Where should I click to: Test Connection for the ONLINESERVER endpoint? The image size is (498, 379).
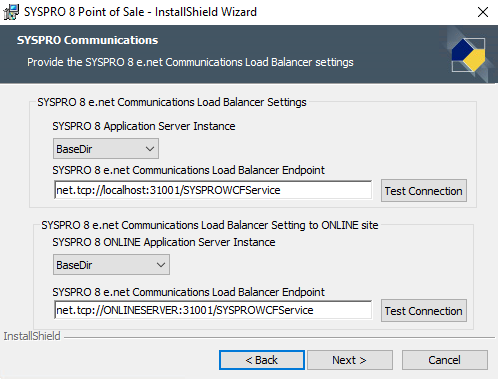(x=424, y=311)
